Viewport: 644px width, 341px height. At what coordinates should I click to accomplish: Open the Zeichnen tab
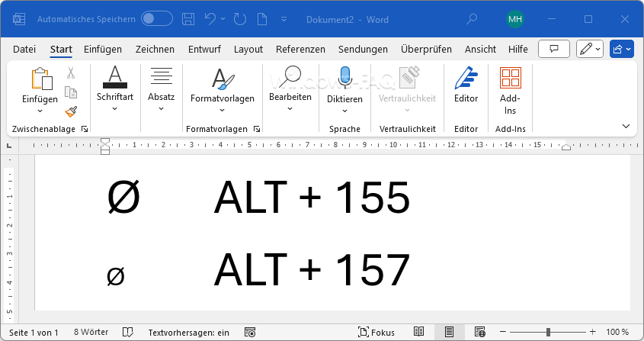coord(155,50)
